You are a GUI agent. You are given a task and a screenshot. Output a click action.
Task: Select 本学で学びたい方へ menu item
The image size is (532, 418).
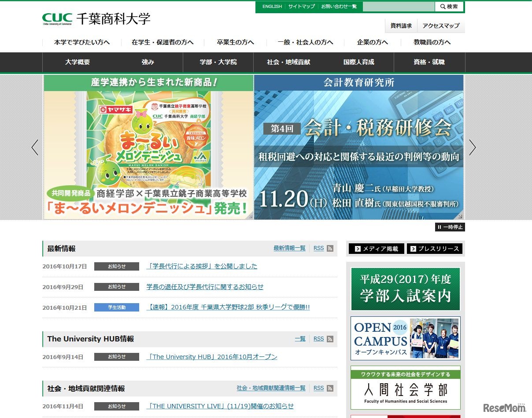pyautogui.click(x=82, y=42)
